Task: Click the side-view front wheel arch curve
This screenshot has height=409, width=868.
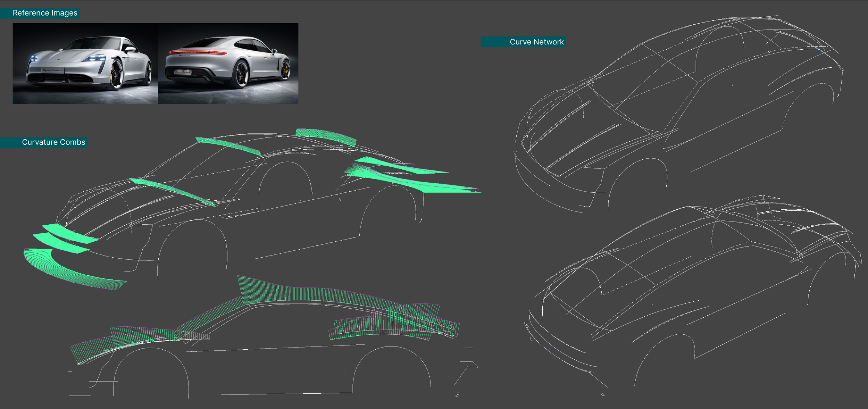Action: 150,348
